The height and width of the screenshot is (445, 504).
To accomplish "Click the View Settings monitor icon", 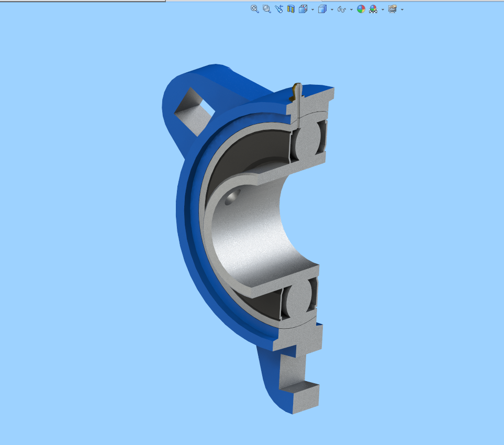I will tap(393, 9).
